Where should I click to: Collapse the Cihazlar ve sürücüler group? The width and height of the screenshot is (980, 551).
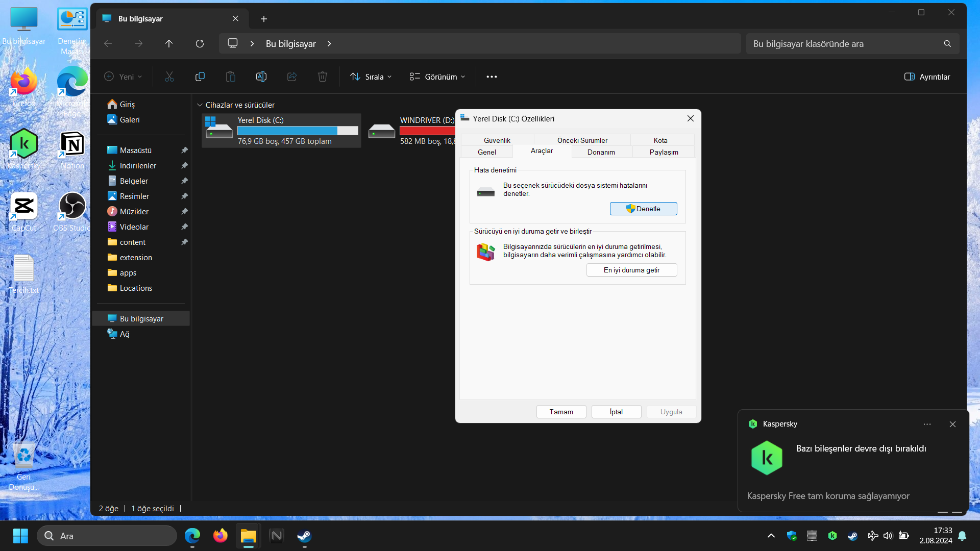tap(200, 105)
